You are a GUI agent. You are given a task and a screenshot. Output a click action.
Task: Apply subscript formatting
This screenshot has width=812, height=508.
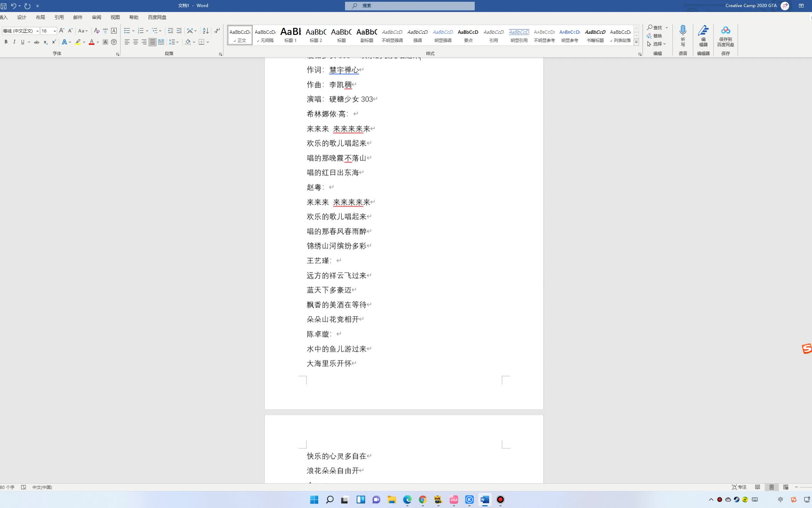click(45, 42)
